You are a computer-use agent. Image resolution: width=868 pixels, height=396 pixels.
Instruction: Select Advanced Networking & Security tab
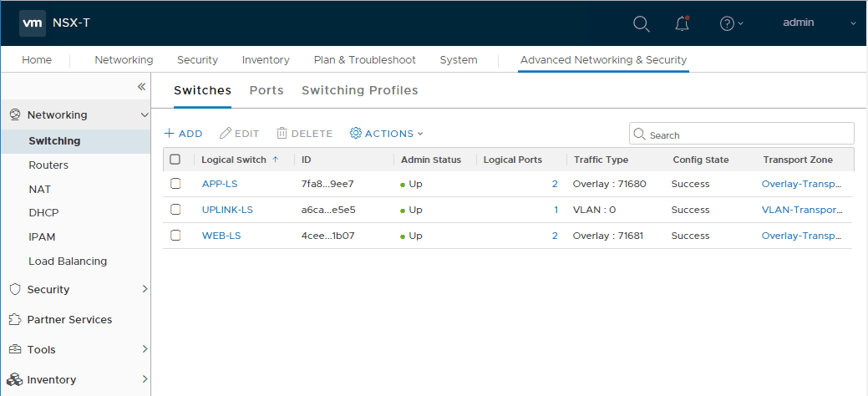pyautogui.click(x=603, y=60)
